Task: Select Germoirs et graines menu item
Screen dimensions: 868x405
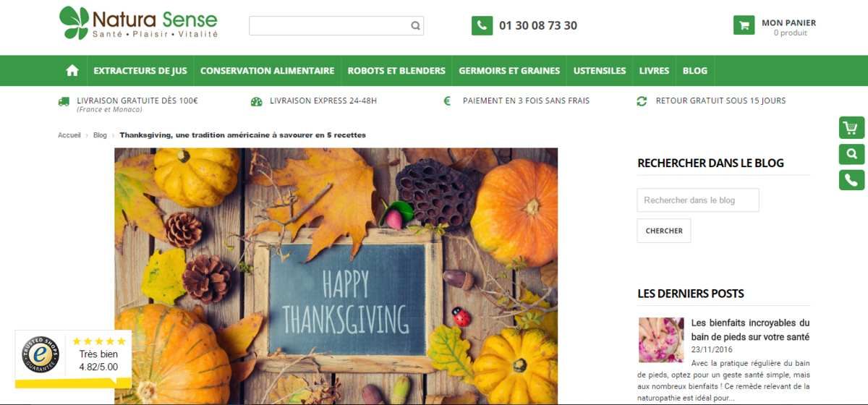Action: point(509,71)
